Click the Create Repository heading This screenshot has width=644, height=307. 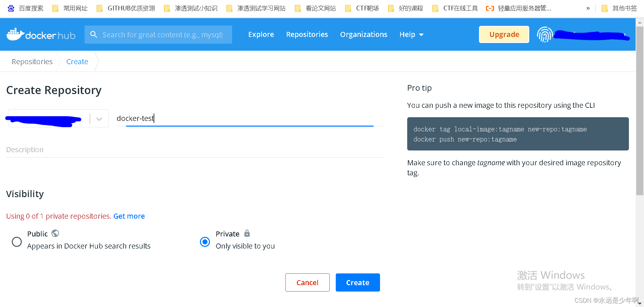[54, 90]
